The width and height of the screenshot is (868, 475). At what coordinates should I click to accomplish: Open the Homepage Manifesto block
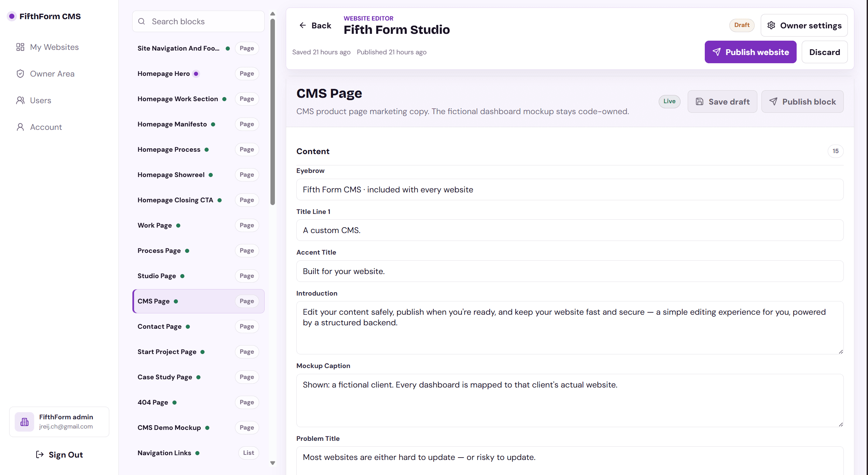pos(198,124)
